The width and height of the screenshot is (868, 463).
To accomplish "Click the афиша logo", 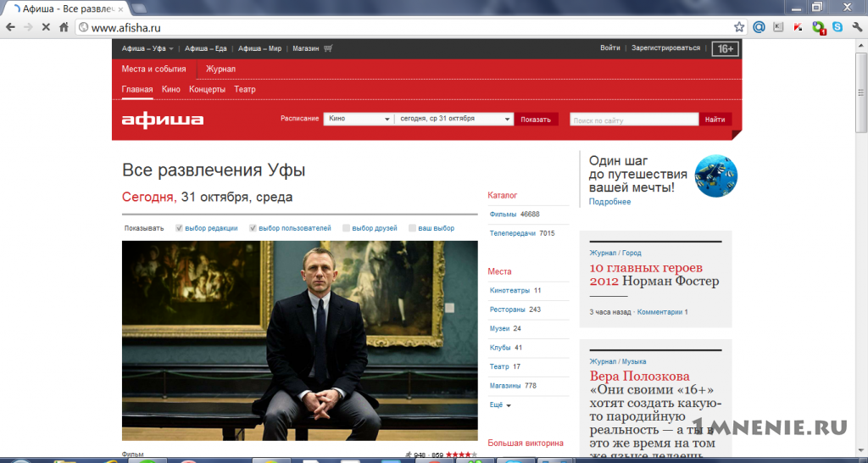I will [x=163, y=120].
